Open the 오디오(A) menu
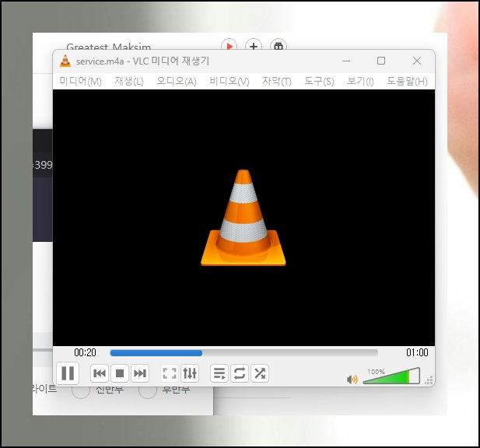Screen dimensions: 480x448 tap(177, 82)
